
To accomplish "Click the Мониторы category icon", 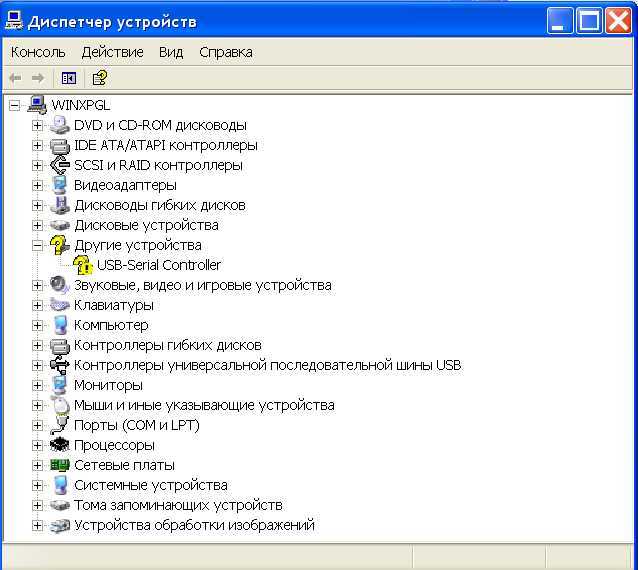I will [60, 385].
